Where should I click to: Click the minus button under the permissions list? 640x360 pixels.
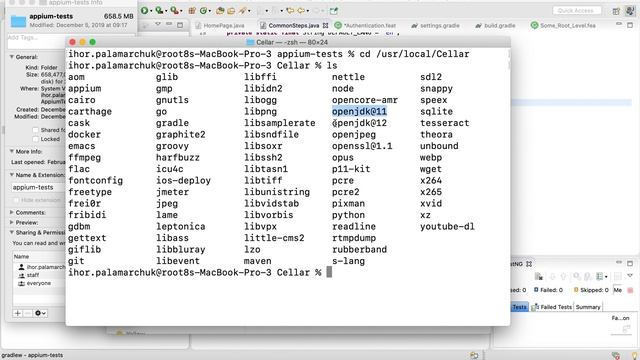[x=27, y=313]
